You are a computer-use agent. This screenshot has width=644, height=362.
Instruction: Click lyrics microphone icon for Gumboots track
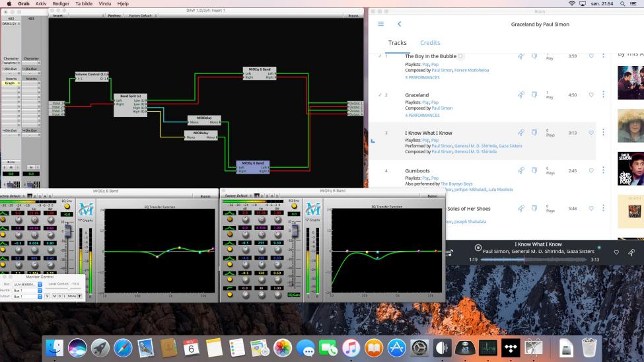point(520,170)
